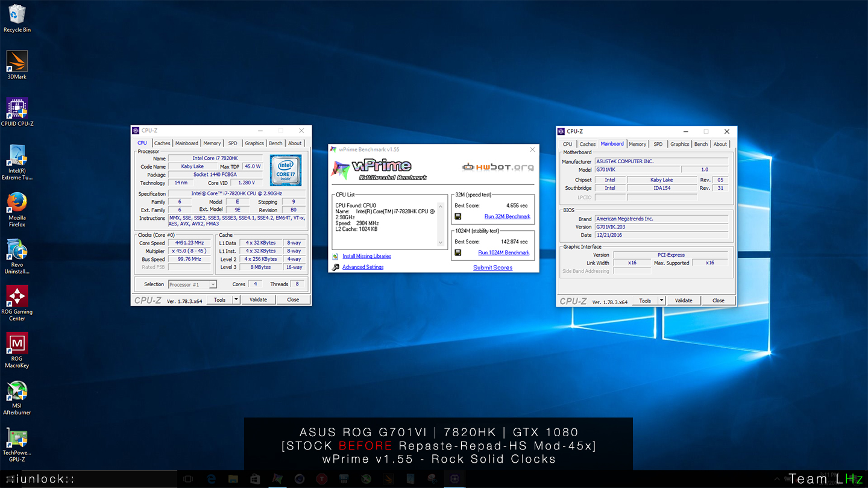The width and height of the screenshot is (868, 488).
Task: Open SPD tab in left CPU-Z
Action: pos(233,143)
